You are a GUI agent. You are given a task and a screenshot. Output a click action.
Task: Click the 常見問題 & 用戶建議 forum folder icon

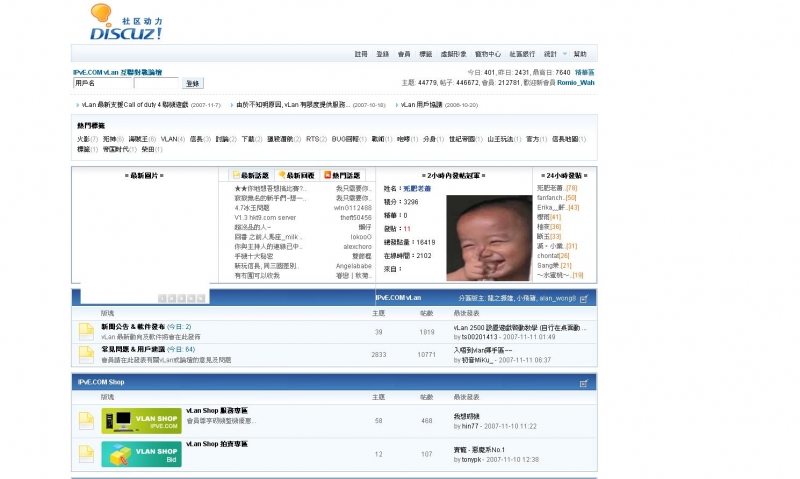(x=86, y=354)
